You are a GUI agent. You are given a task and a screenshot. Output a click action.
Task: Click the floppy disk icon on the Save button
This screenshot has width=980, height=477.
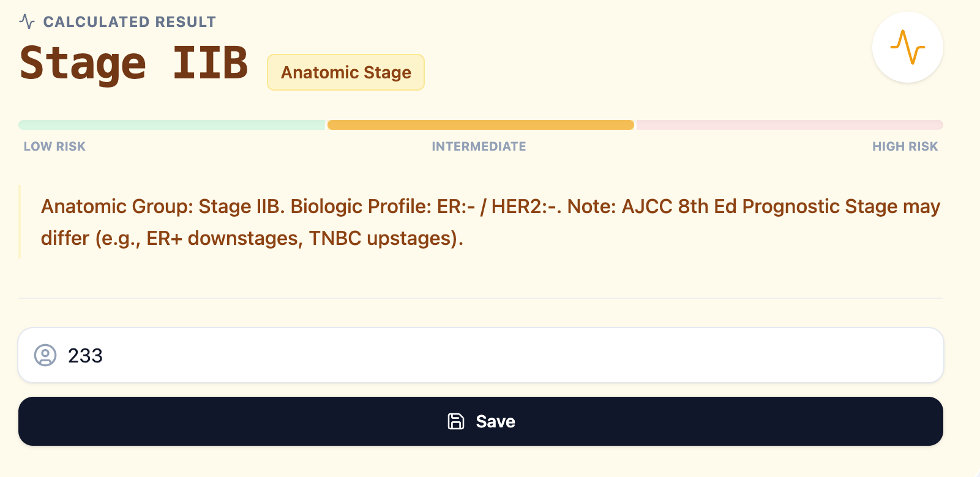coord(455,421)
